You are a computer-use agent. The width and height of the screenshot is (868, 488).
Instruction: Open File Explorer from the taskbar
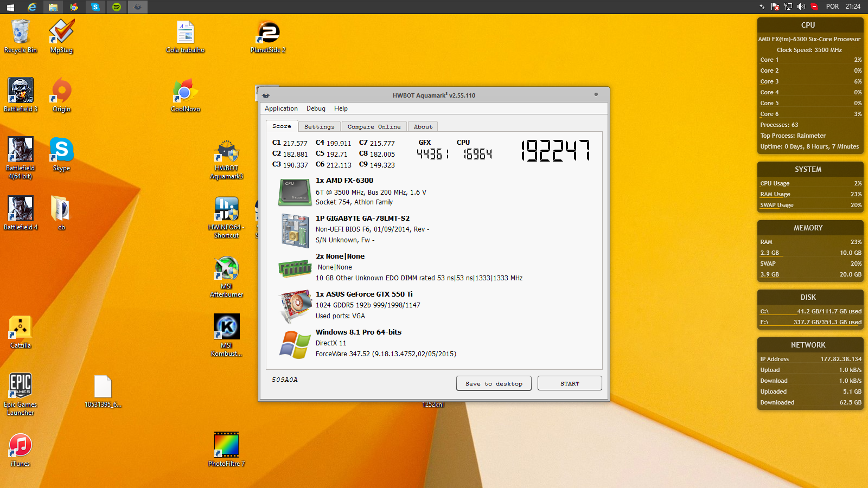[x=53, y=7]
